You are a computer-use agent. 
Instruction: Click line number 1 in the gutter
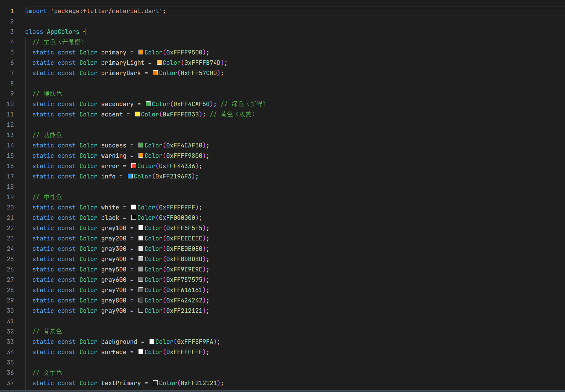pos(12,11)
